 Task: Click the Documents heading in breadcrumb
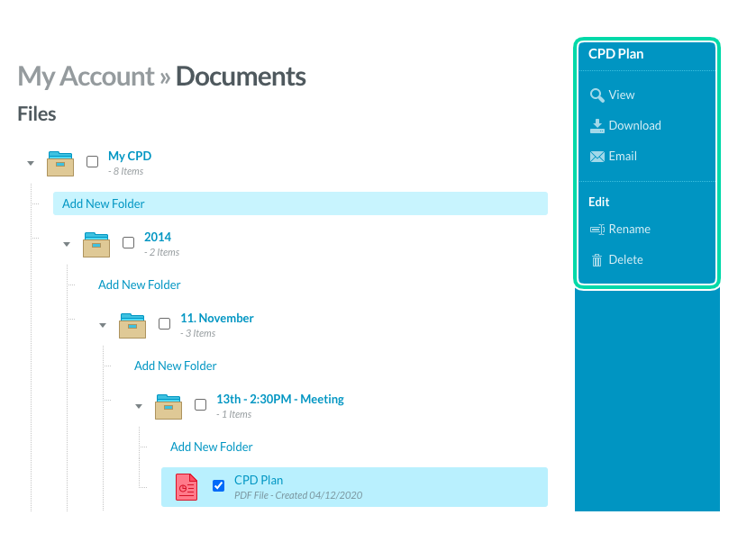tap(241, 77)
